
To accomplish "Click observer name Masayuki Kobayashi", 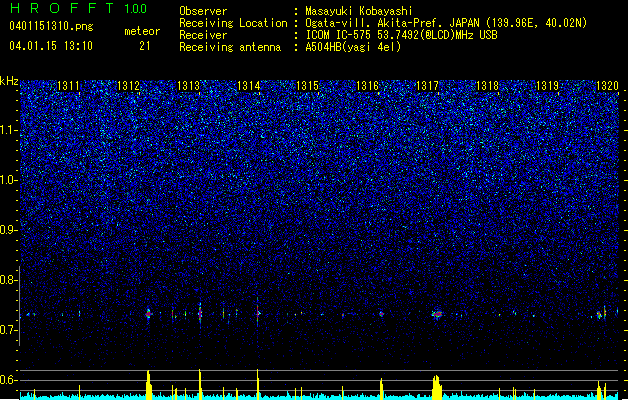I will (x=359, y=11).
